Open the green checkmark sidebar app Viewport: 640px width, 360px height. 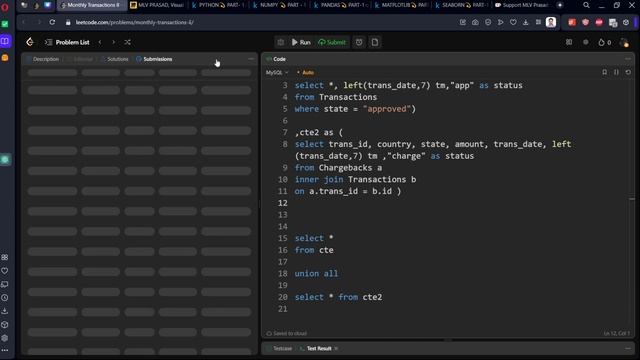coord(5,24)
